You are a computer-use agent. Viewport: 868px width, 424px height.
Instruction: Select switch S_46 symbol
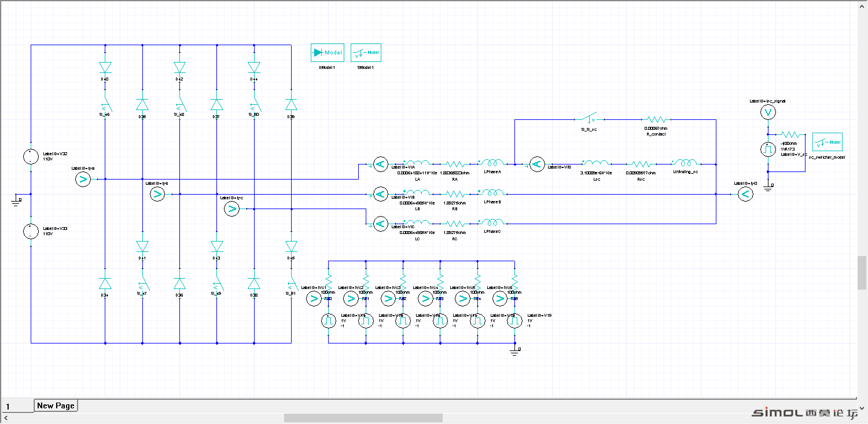106,105
